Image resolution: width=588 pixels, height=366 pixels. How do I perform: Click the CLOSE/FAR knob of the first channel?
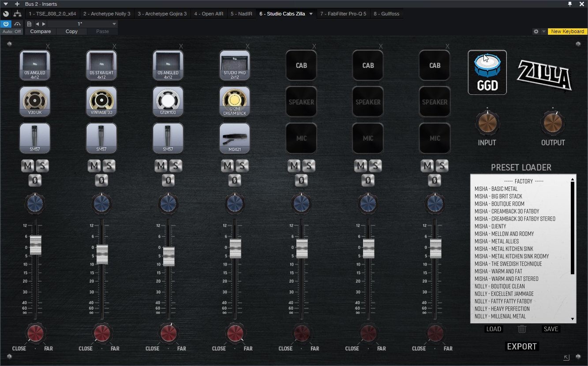click(x=35, y=333)
